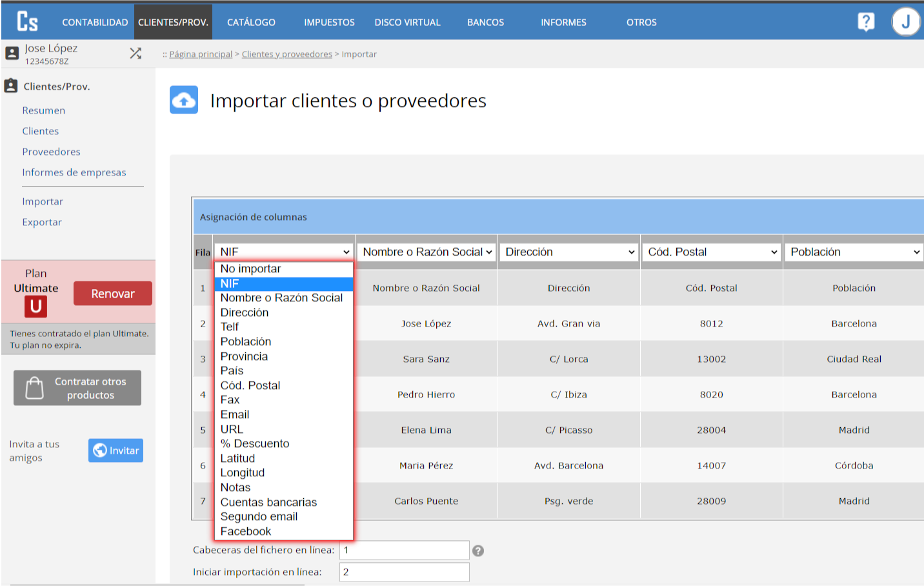Choose 'Telf' option in dropdown list
Screen dimensions: 924x586
(284, 327)
